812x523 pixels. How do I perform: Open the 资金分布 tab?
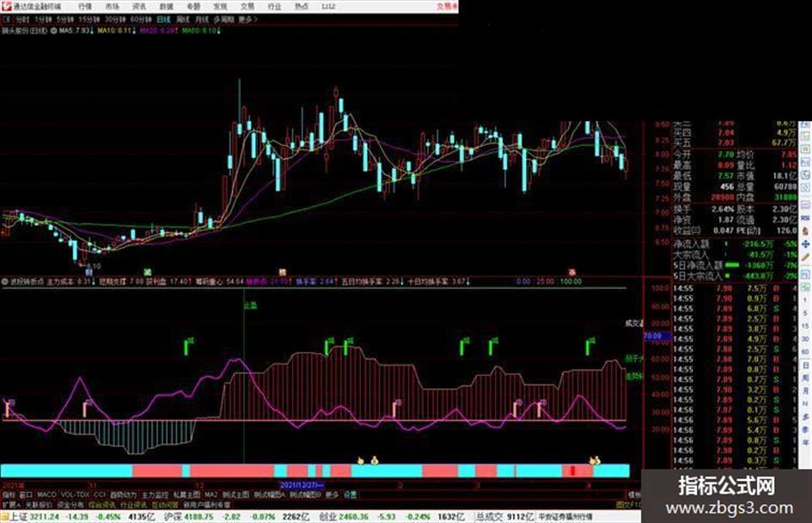(70, 504)
